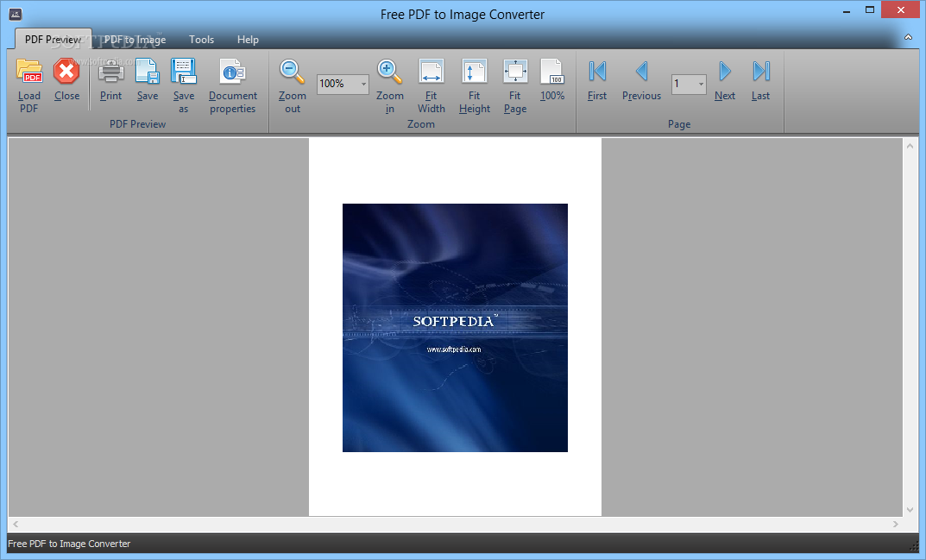Reset zoom with 100% icon

[552, 72]
